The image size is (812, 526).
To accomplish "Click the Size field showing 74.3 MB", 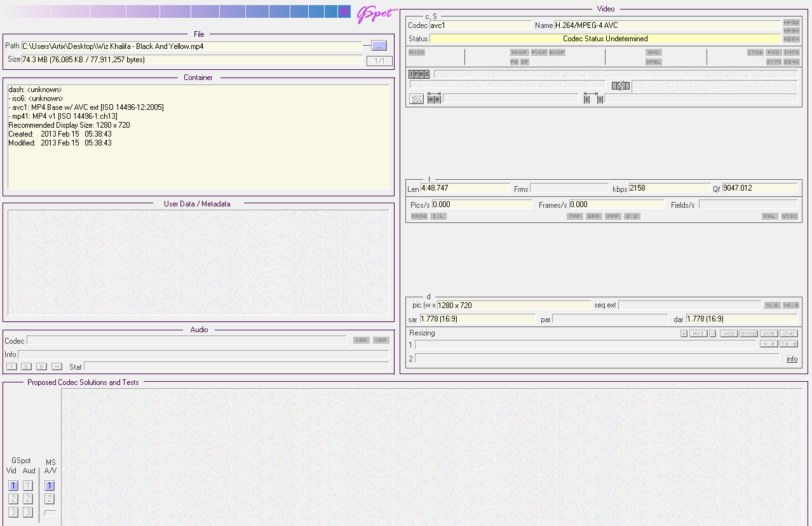I will click(x=192, y=59).
